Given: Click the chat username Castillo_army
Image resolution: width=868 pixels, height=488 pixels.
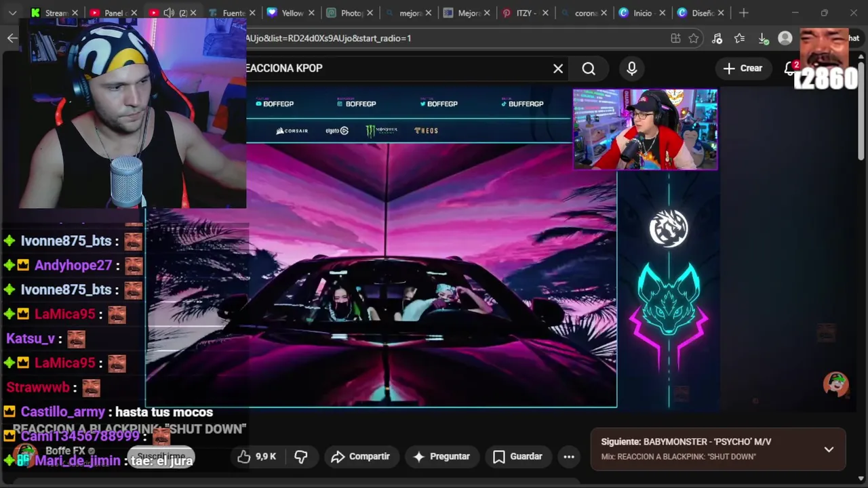Looking at the screenshot, I should coord(62,411).
